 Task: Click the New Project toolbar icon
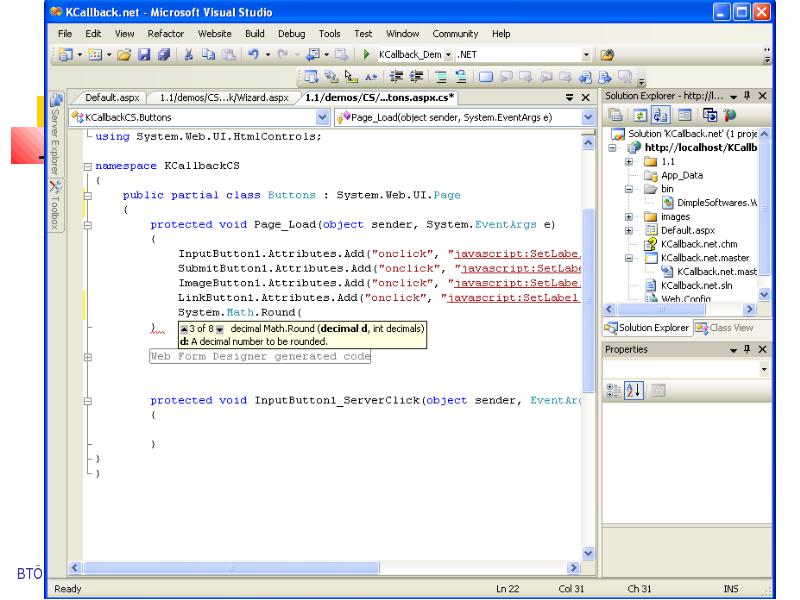point(66,55)
